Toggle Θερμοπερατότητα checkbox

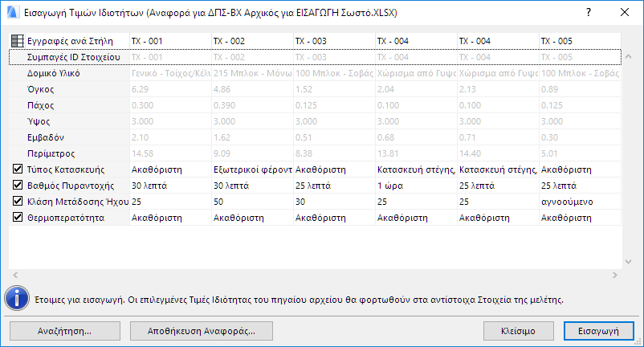point(17,217)
